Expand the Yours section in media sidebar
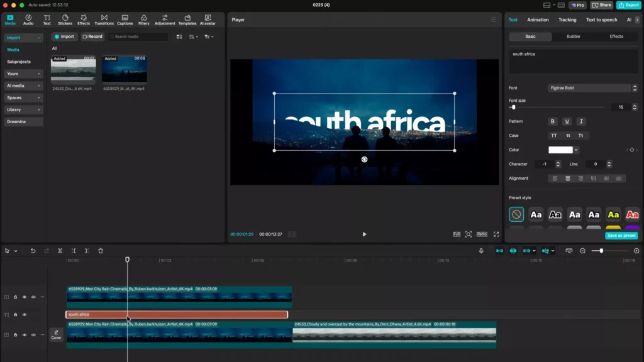 [x=23, y=74]
